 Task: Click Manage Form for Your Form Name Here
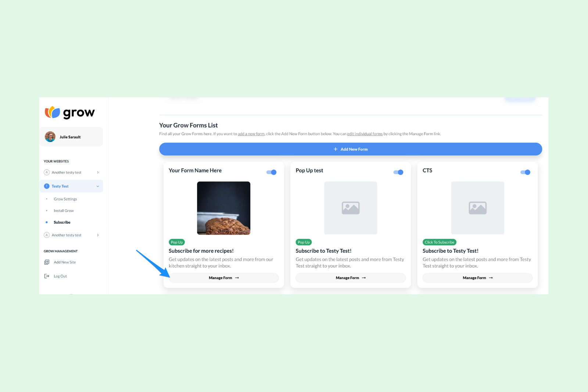(x=223, y=278)
